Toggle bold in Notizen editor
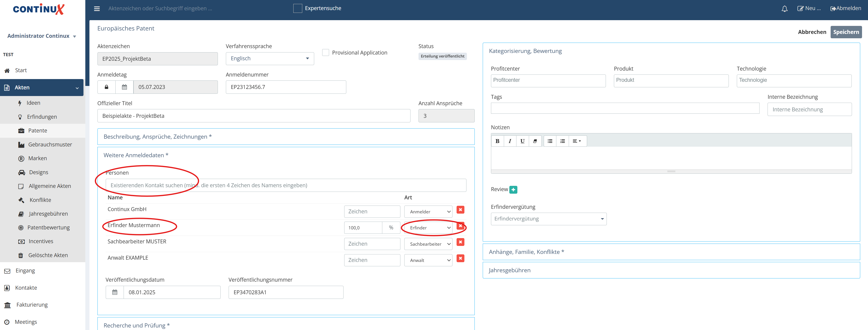This screenshot has height=330, width=868. click(497, 141)
